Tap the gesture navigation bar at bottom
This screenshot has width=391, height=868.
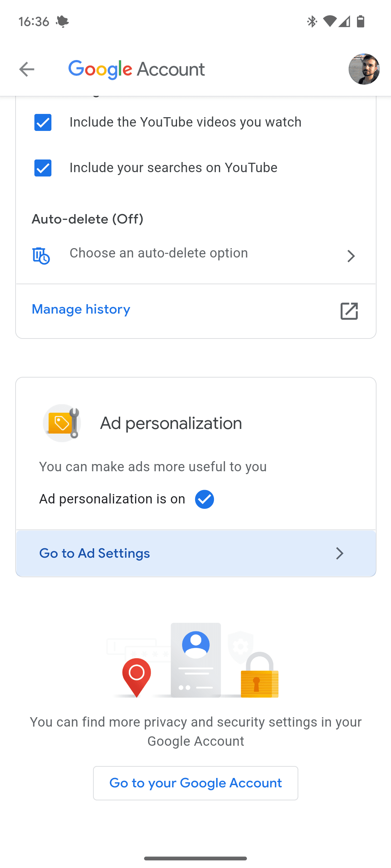pyautogui.click(x=195, y=858)
